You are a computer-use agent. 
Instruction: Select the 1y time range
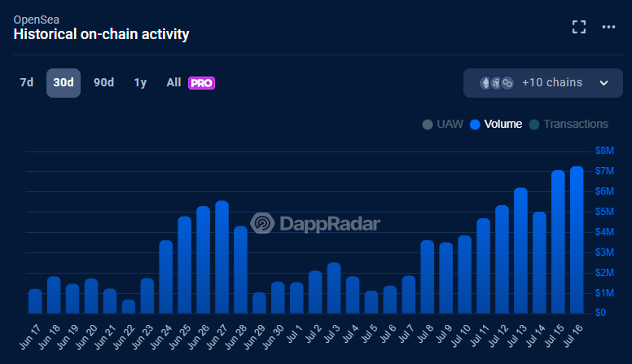point(140,82)
